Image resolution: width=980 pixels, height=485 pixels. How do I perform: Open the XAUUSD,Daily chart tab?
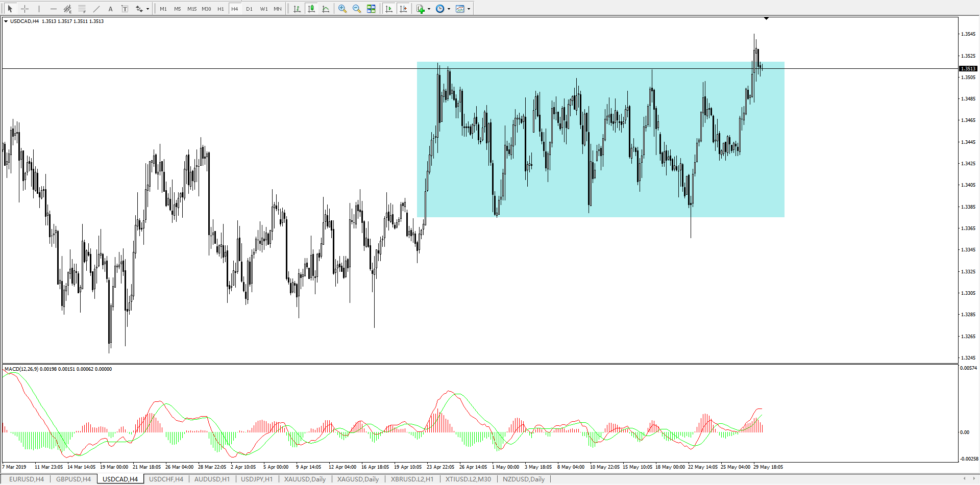305,479
